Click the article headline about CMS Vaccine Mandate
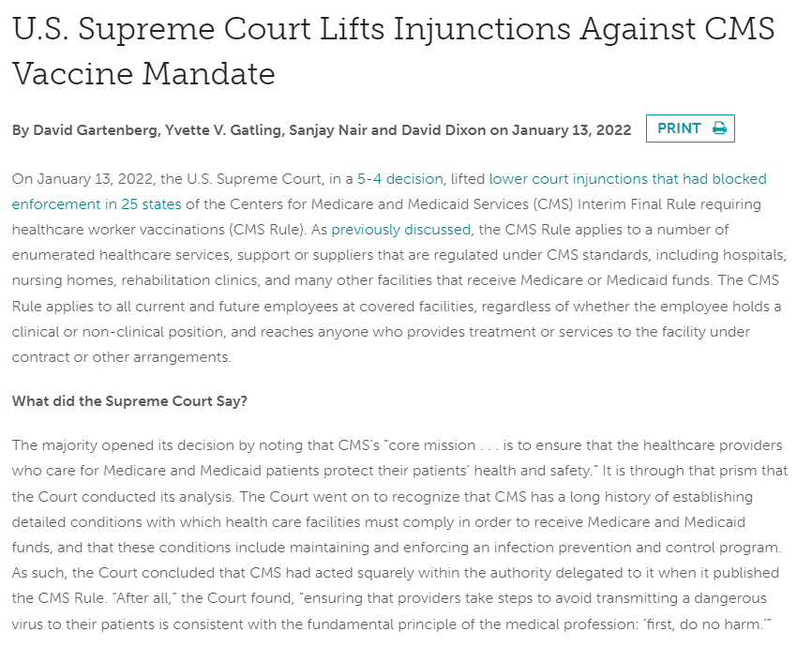 click(394, 51)
